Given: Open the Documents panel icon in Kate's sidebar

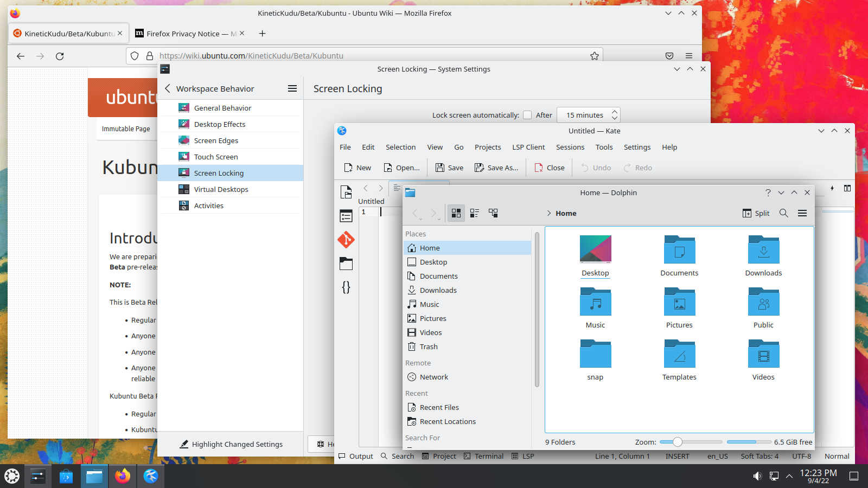Looking at the screenshot, I should click(x=346, y=192).
